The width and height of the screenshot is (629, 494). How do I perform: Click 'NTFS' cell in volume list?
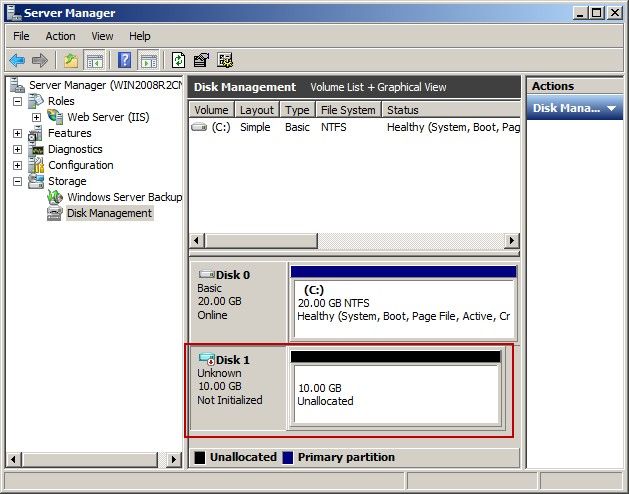click(334, 127)
